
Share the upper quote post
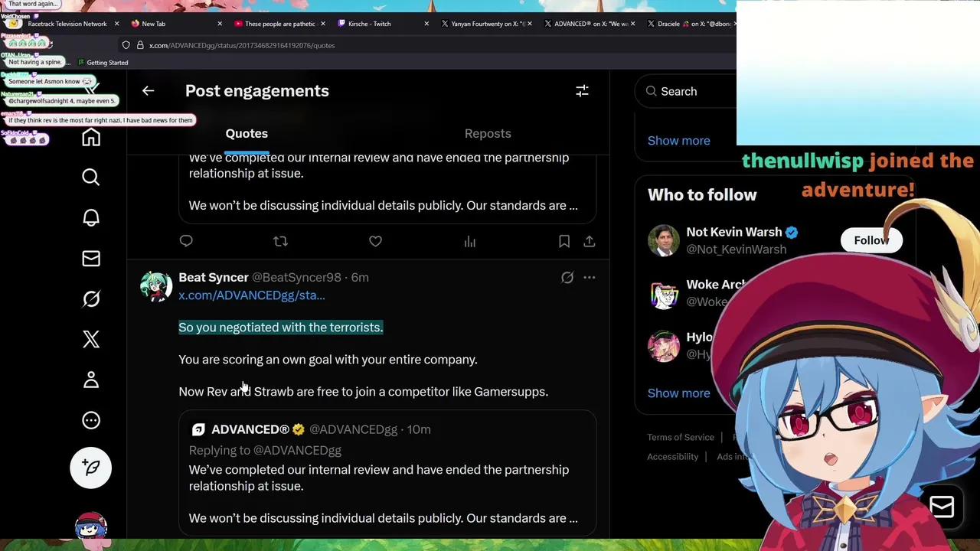pyautogui.click(x=590, y=241)
